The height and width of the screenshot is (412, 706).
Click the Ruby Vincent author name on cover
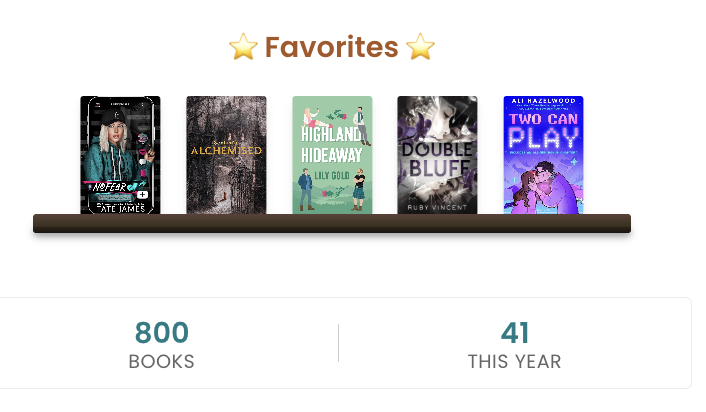click(437, 207)
